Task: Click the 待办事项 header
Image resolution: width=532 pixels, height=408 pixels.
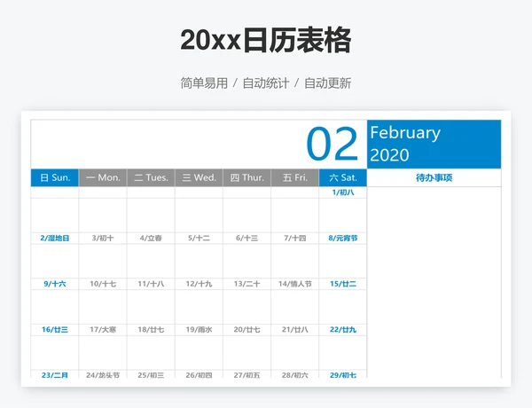Action: 434,177
